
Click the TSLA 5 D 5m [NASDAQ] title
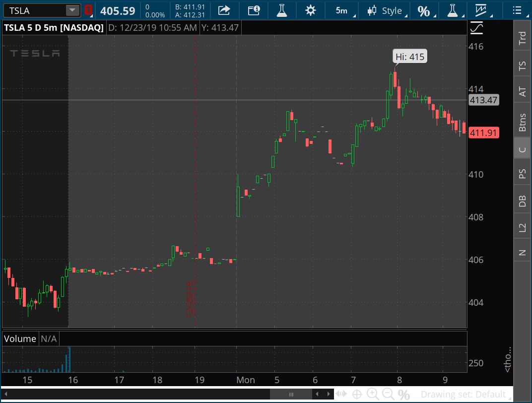[x=54, y=28]
